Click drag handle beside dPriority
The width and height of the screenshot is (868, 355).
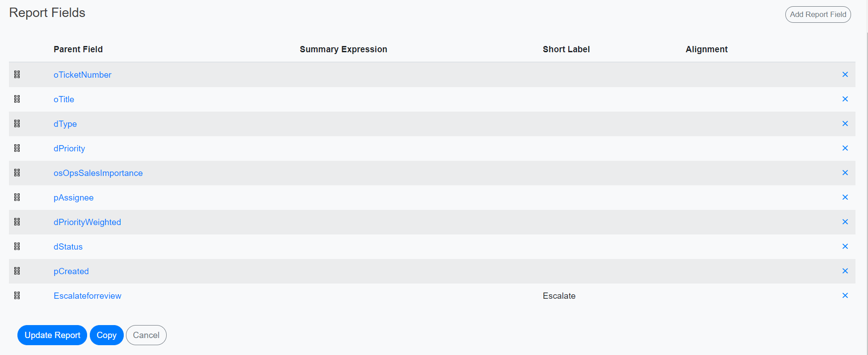pos(17,148)
